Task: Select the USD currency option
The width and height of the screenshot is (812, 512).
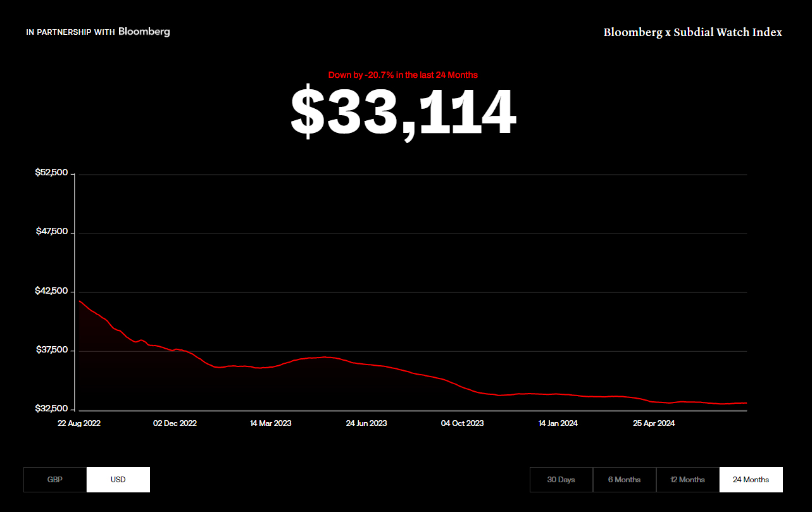Action: (x=118, y=480)
